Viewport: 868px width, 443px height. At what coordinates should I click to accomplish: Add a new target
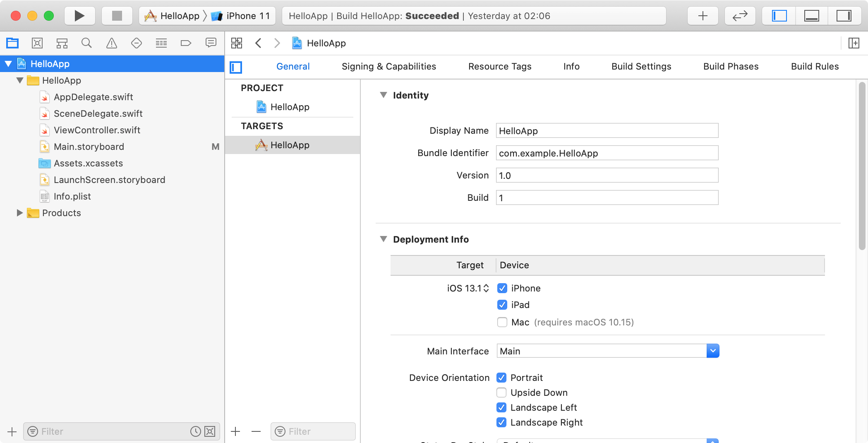click(236, 431)
